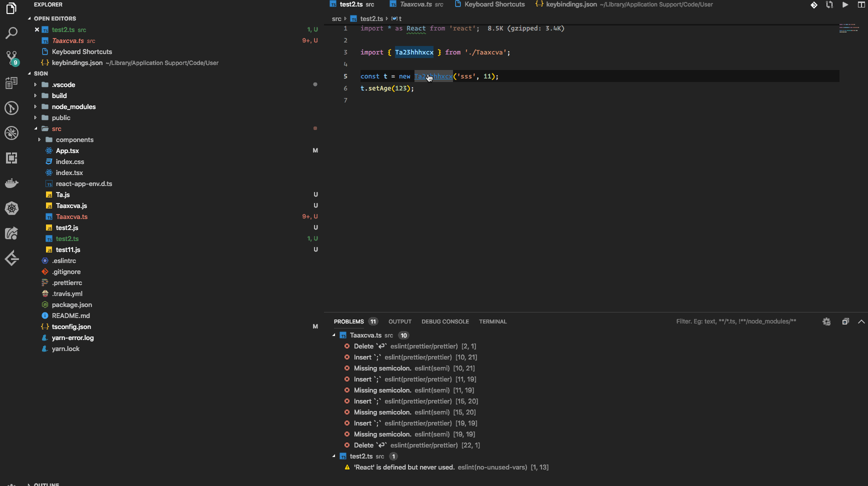Click the run play icon in editor toolbar

pos(845,4)
